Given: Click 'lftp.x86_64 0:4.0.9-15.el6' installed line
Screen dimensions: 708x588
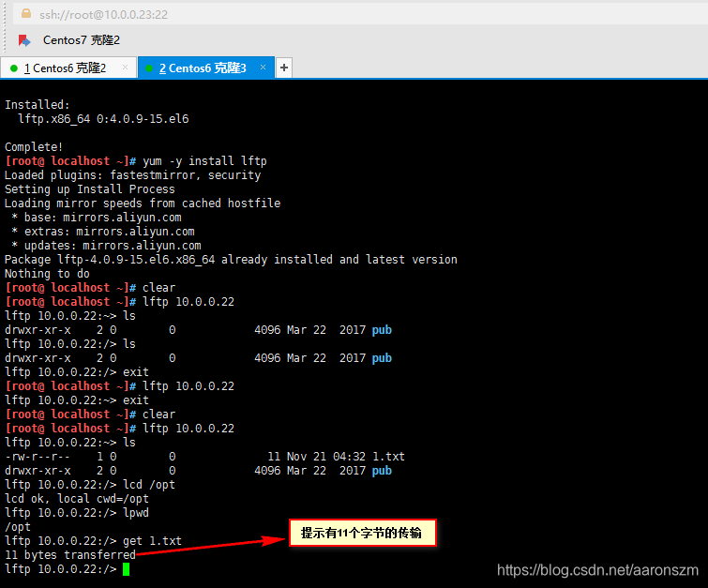Looking at the screenshot, I should click(103, 119).
